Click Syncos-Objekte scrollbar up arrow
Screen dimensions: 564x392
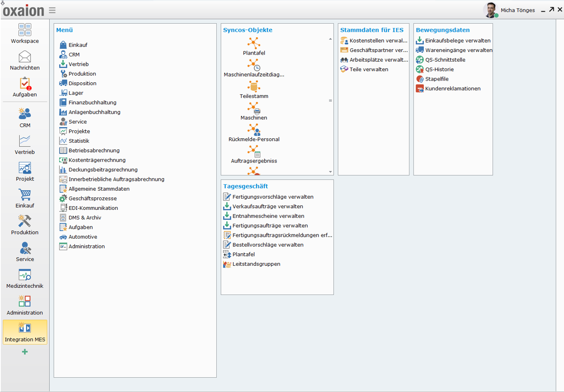(331, 39)
